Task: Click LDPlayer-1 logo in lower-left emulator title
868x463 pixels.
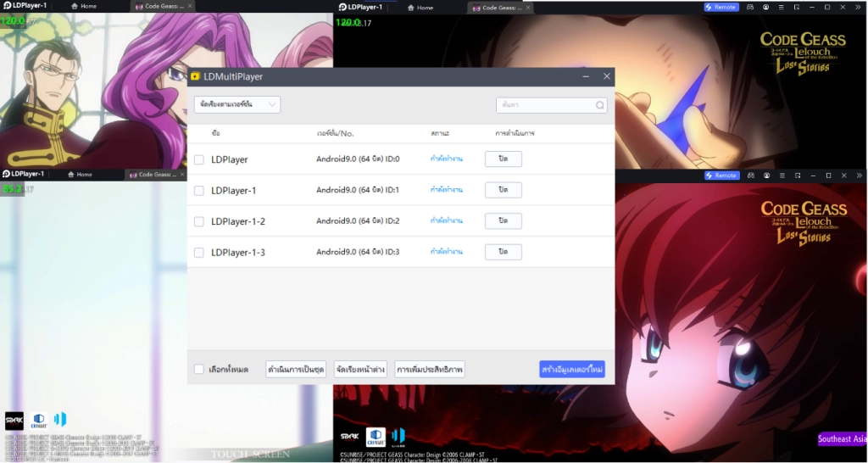Action: point(23,174)
